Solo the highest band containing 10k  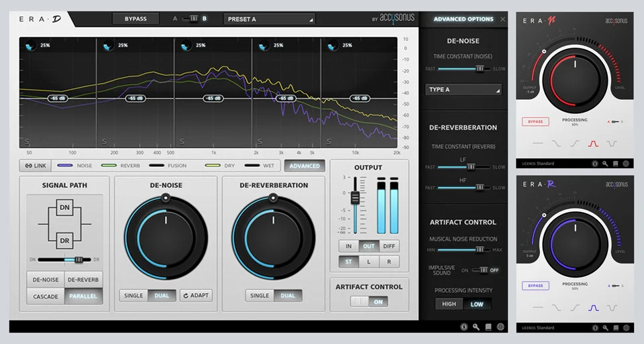329,141
